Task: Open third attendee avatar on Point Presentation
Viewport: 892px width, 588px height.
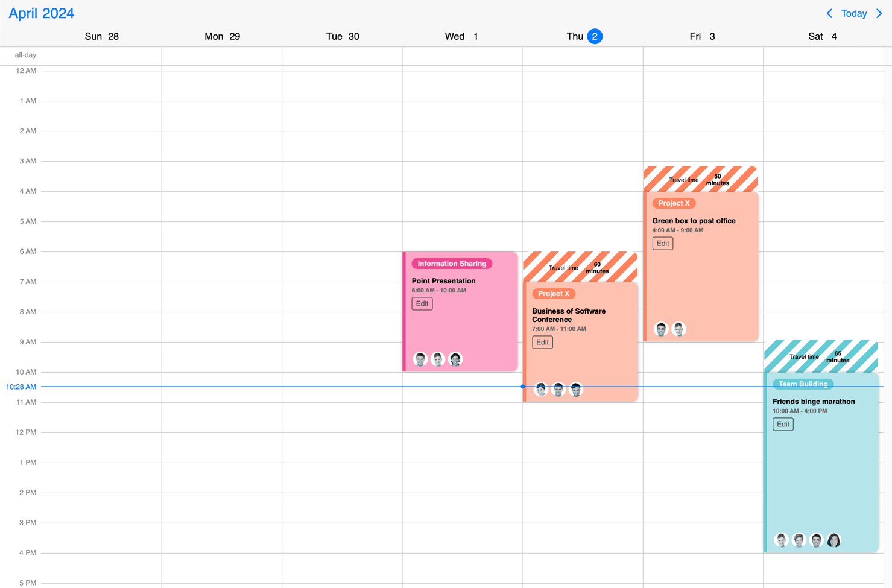Action: coord(455,359)
